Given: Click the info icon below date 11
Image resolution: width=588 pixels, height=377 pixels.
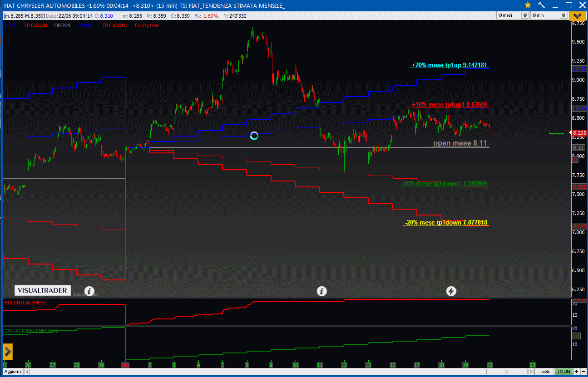Looking at the screenshot, I should pos(321,291).
